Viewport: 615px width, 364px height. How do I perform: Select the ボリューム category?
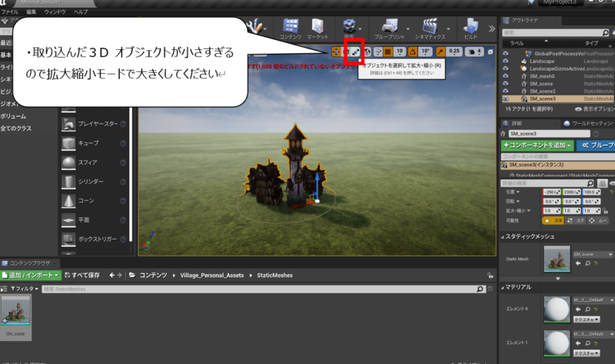13,117
